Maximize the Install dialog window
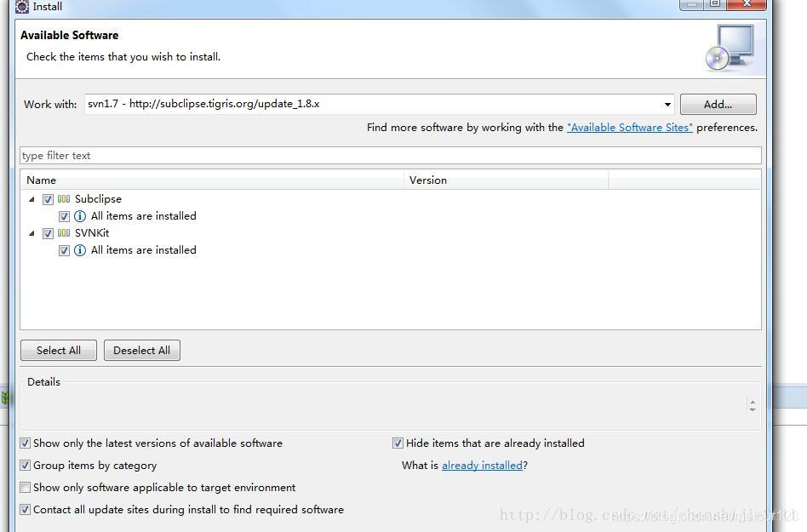Image resolution: width=807 pixels, height=532 pixels. coord(715,4)
